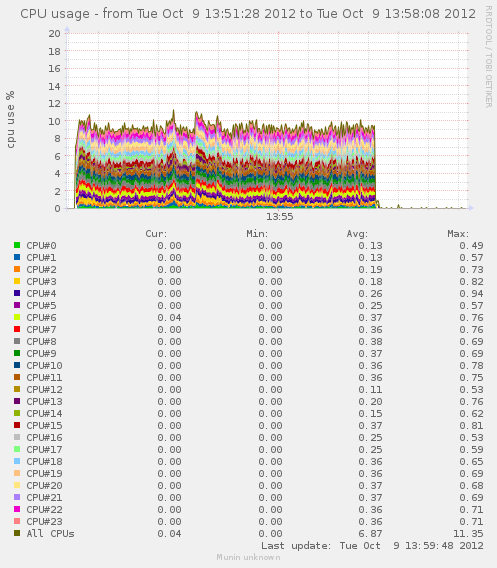Select the dark red CPU#15 swatch
The height and width of the screenshot is (568, 497).
pyautogui.click(x=17, y=425)
